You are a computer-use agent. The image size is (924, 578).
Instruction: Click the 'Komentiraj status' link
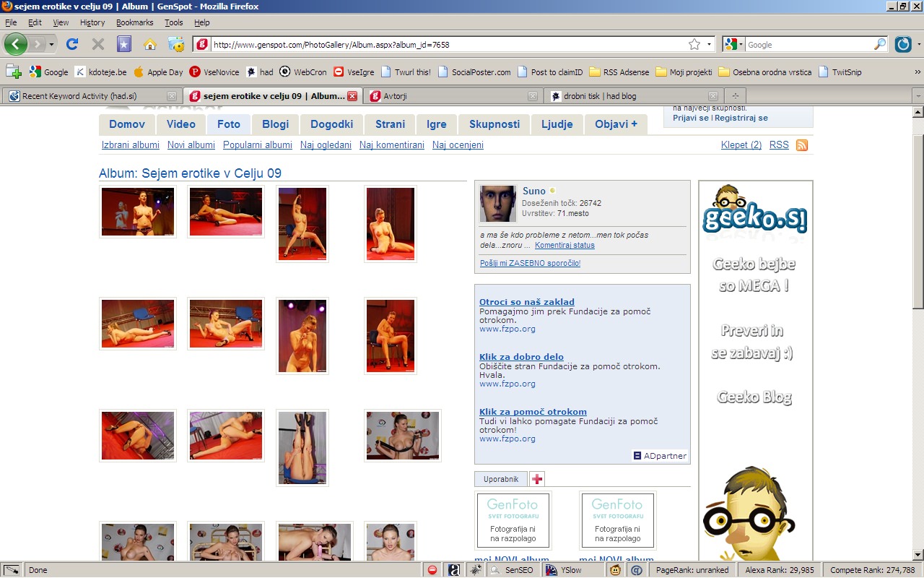(x=565, y=245)
